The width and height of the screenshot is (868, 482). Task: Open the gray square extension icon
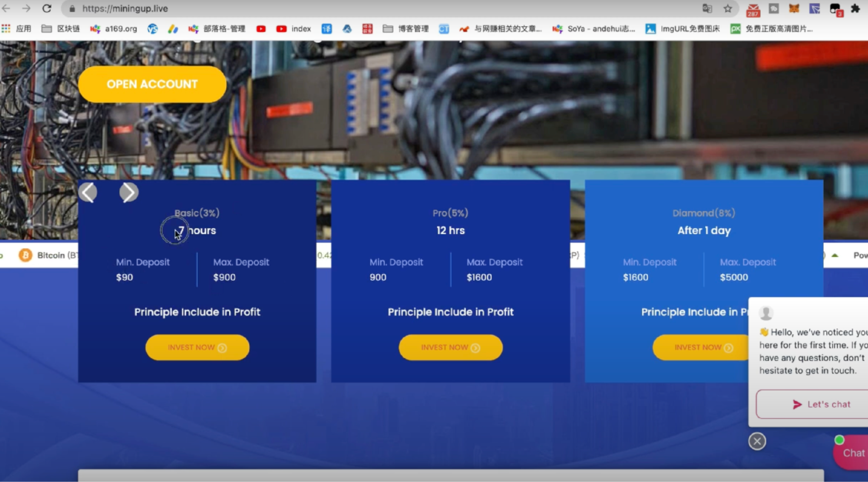point(773,8)
